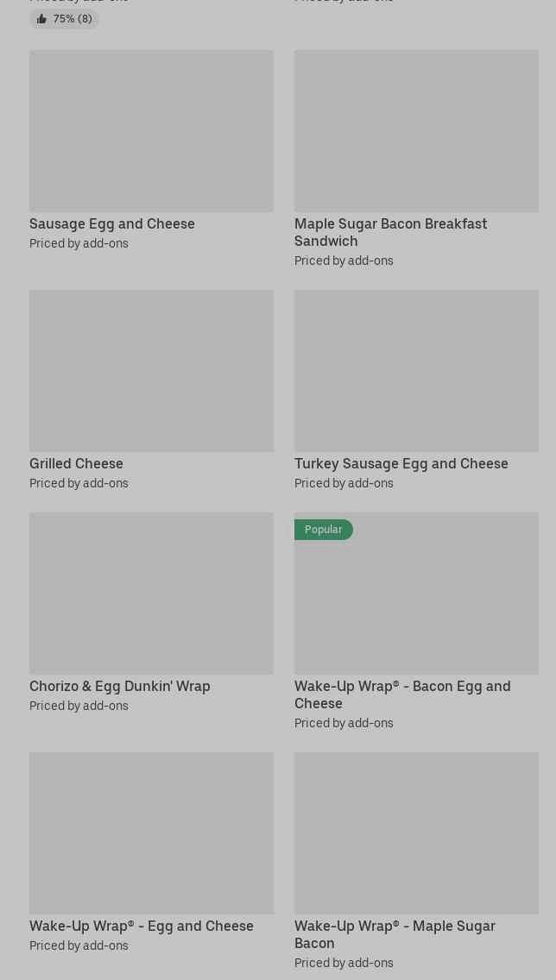Screen dimensions: 556x980
Task: Click Maple Sugar Bacon Breakfast Sandwich title
Action: coord(391,233)
